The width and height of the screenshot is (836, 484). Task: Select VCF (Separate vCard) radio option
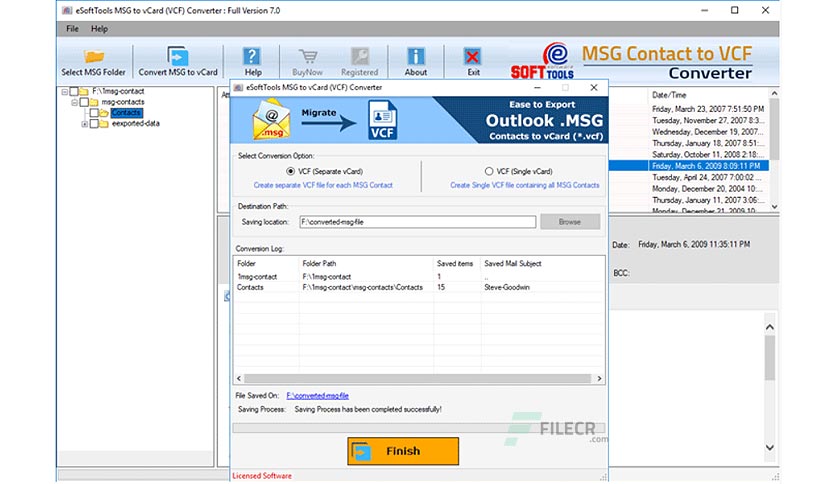[290, 171]
